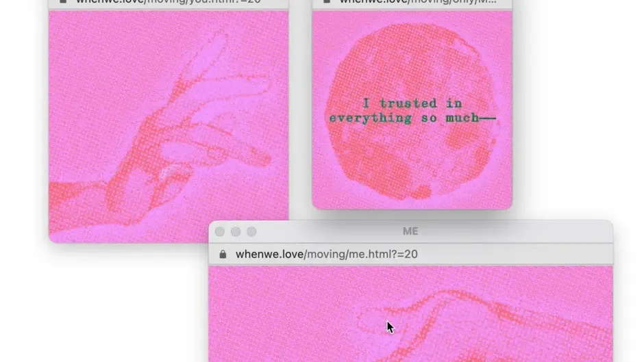Click the small red spot at the moon's bottom
Screen dimensions: 644x362
pyautogui.click(x=421, y=191)
